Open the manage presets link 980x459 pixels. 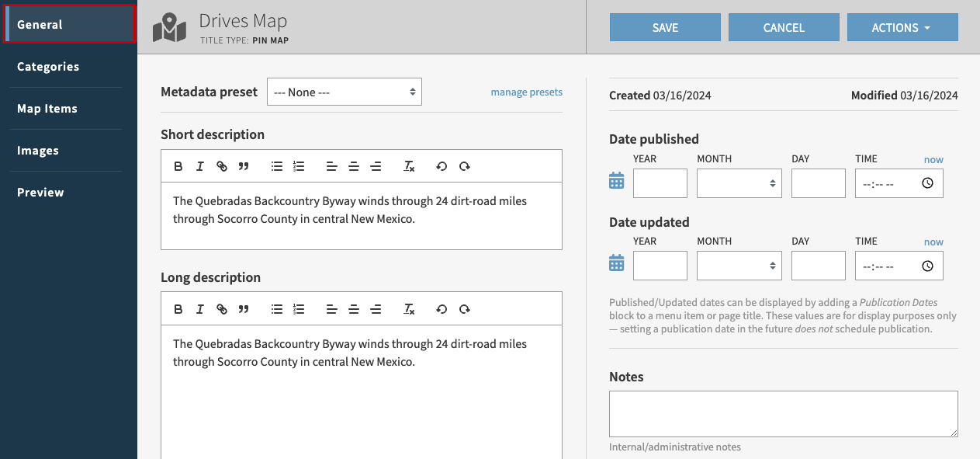coord(527,92)
